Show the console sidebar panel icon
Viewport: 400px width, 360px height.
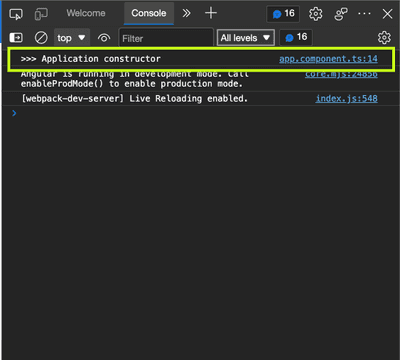click(x=16, y=38)
